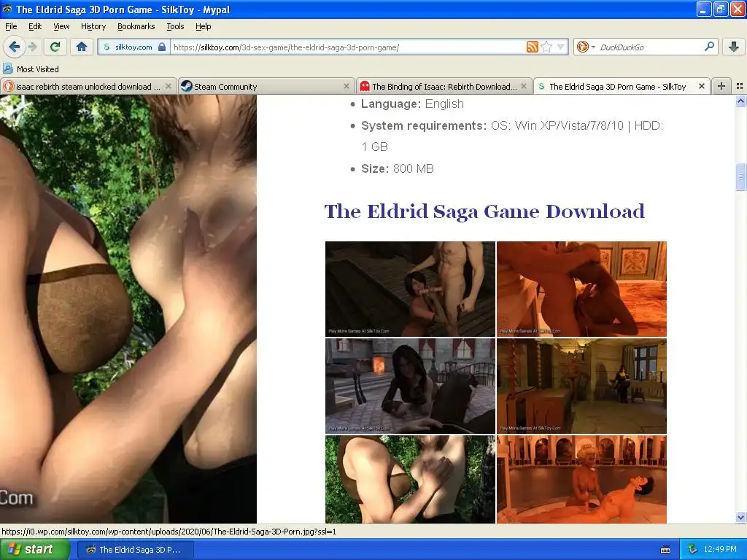Open the Downloads arrow button
Screen dimensions: 747x560
[x=734, y=47]
